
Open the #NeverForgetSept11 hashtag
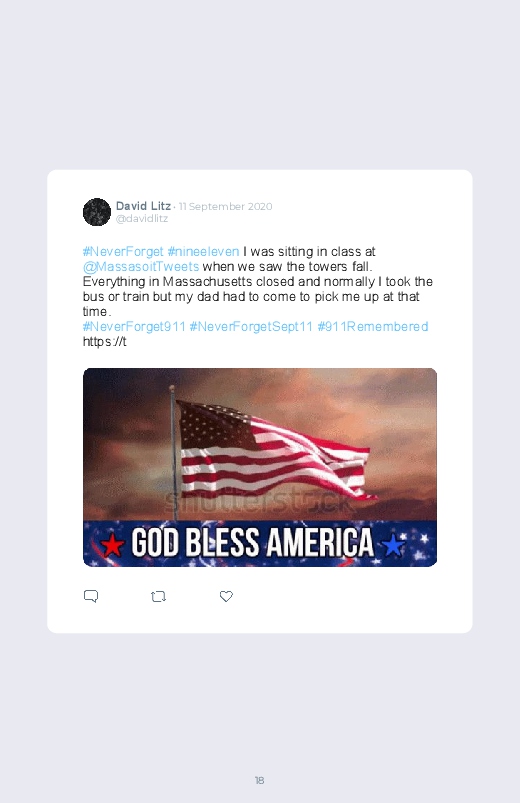pyautogui.click(x=251, y=327)
